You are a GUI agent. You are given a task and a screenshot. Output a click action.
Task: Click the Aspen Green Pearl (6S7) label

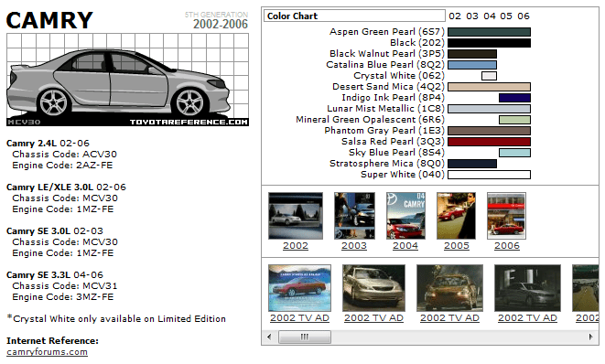pyautogui.click(x=387, y=32)
